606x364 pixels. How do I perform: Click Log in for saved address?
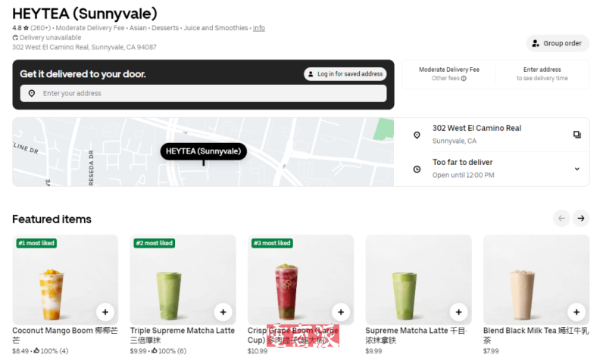(x=345, y=73)
